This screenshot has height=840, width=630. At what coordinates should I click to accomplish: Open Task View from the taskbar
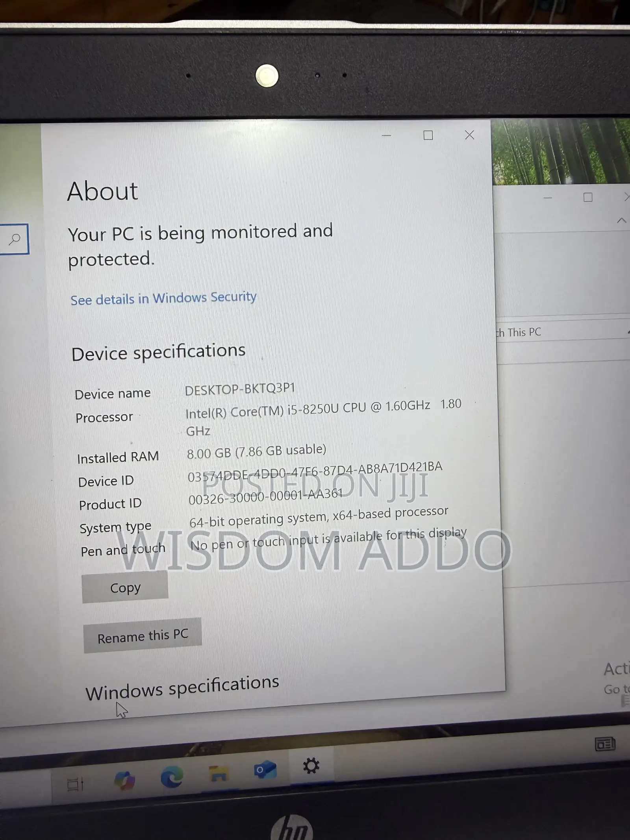tap(75, 784)
